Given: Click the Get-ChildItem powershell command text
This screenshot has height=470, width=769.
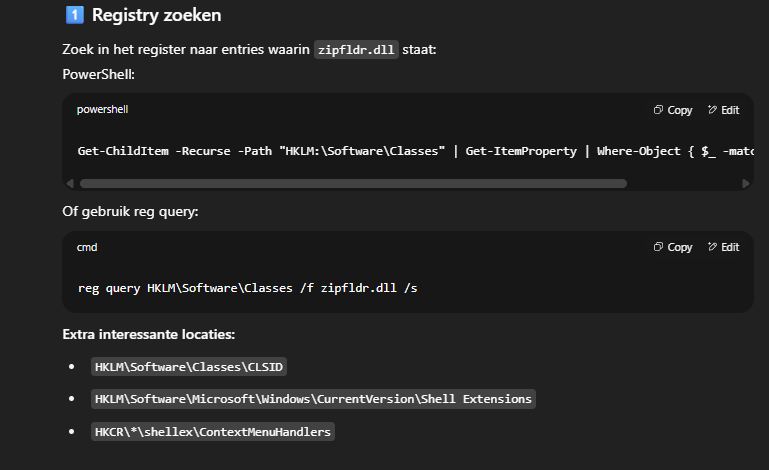Looking at the screenshot, I should [415, 151].
